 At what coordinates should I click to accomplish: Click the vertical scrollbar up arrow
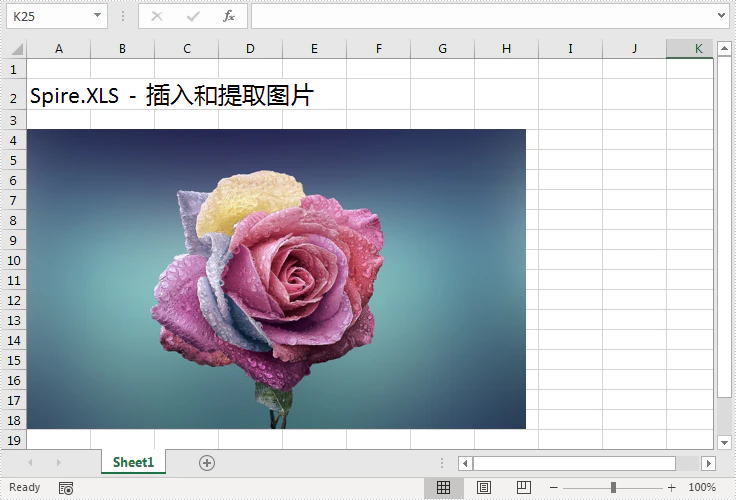click(x=724, y=48)
